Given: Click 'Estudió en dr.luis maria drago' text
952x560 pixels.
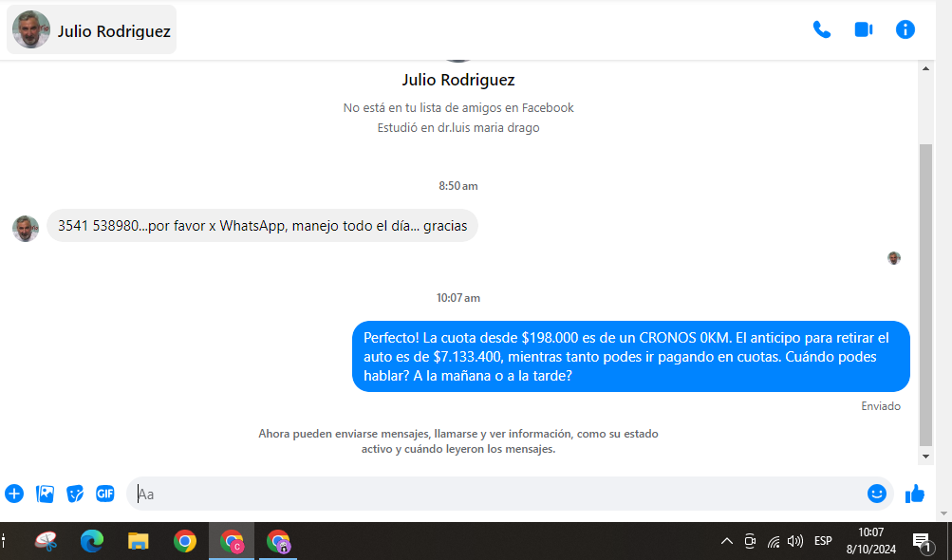Looking at the screenshot, I should (x=458, y=127).
